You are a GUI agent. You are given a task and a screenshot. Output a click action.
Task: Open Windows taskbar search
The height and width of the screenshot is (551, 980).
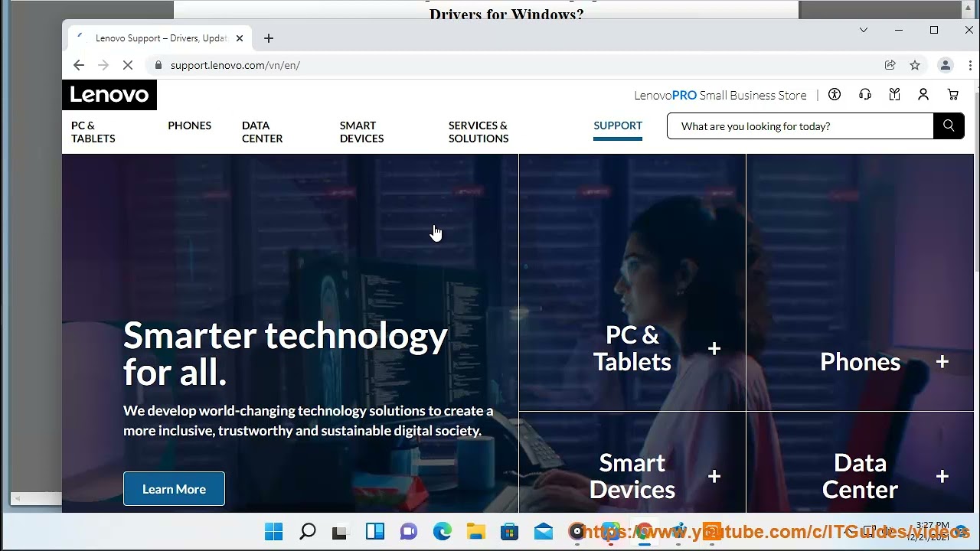(x=308, y=532)
